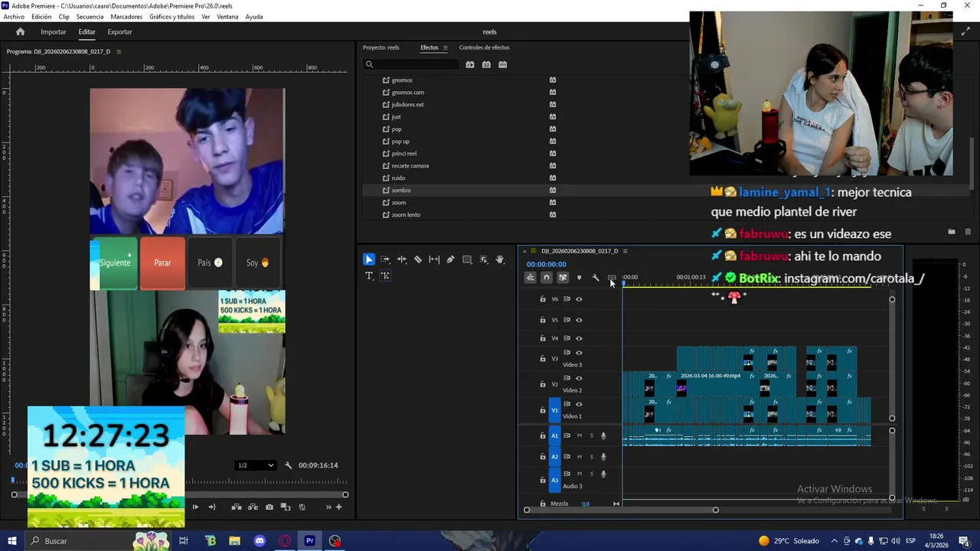Click the Lift button in Program monitor
The height and width of the screenshot is (551, 980).
237,507
